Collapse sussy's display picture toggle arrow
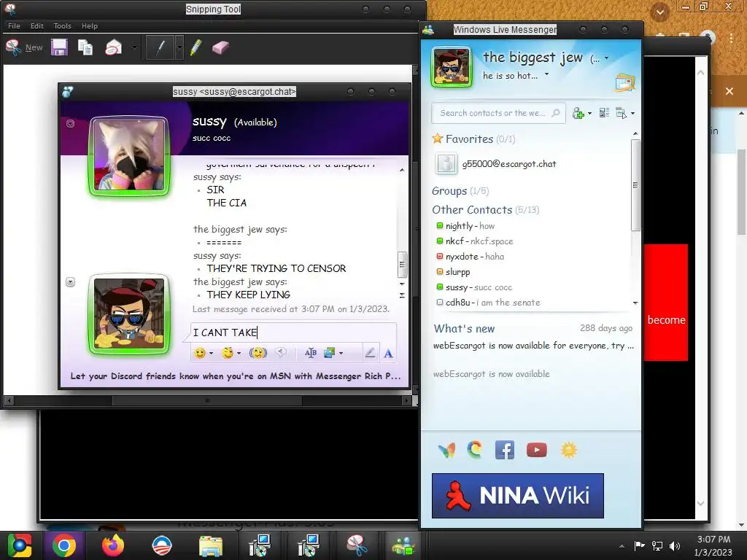The image size is (747, 560). click(71, 124)
